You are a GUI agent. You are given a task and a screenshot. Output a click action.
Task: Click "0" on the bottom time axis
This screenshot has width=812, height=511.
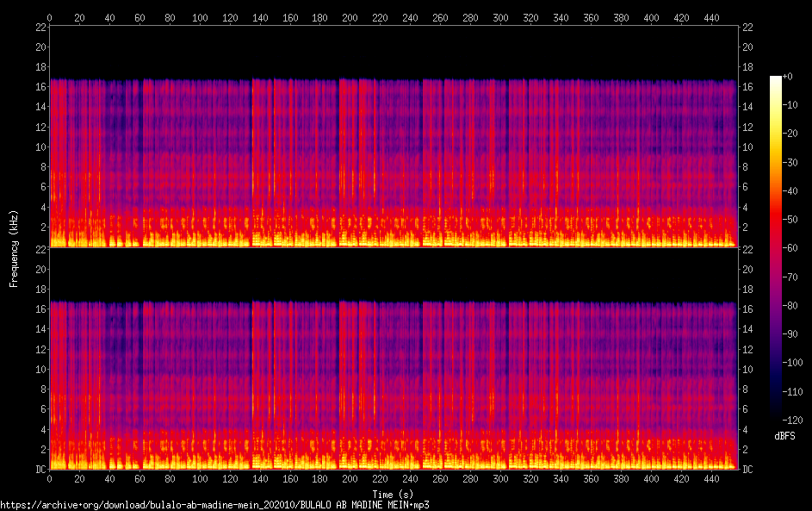(x=50, y=479)
